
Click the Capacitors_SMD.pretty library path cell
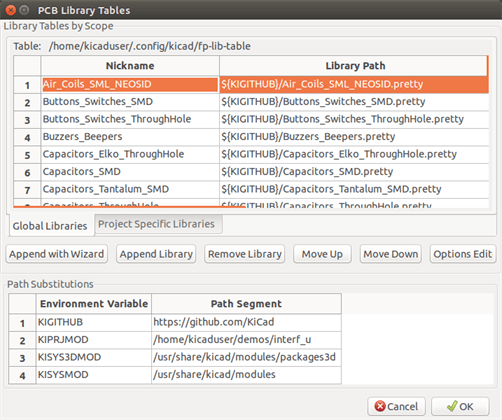354,172
